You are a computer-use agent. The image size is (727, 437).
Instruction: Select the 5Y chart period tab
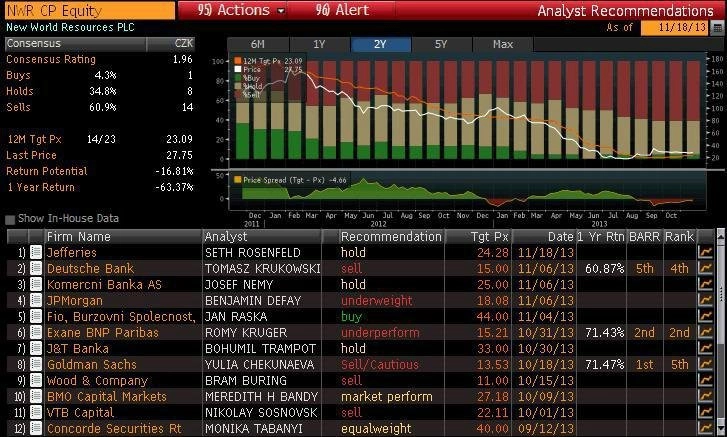(x=441, y=44)
